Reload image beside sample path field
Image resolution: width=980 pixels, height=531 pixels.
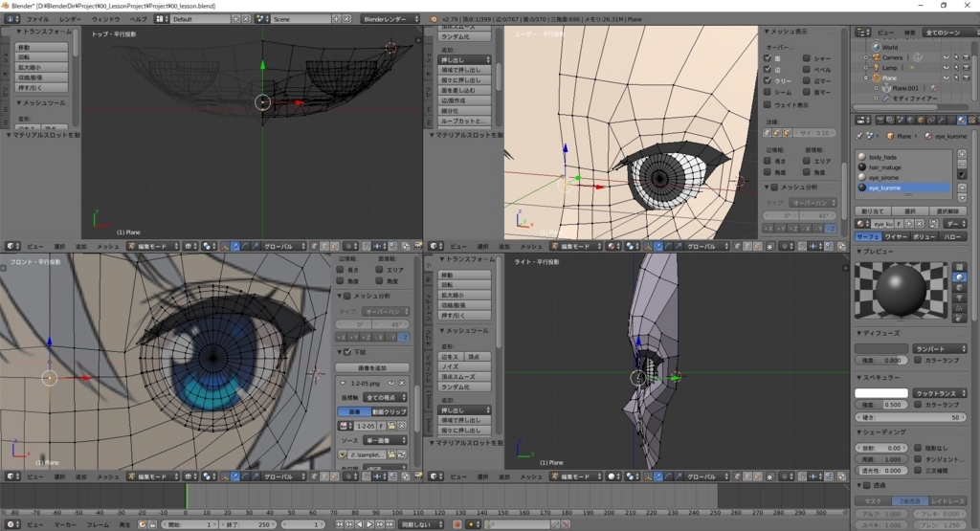(401, 454)
